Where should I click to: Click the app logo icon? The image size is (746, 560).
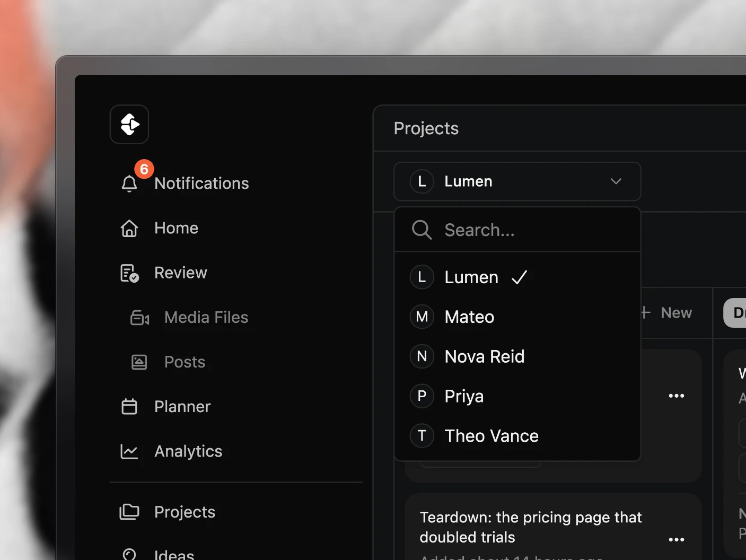[129, 125]
